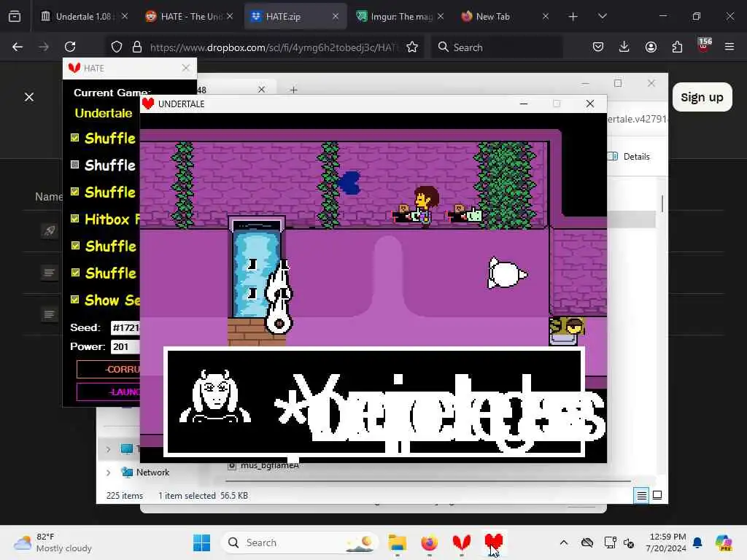Click the red extension badge showing 156
This screenshot has width=747, height=560.
point(704,44)
